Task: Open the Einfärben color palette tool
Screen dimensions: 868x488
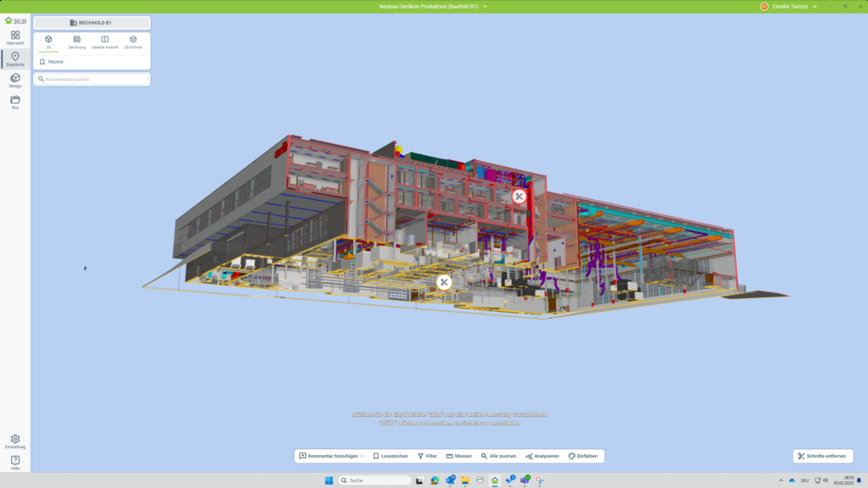Action: point(583,456)
